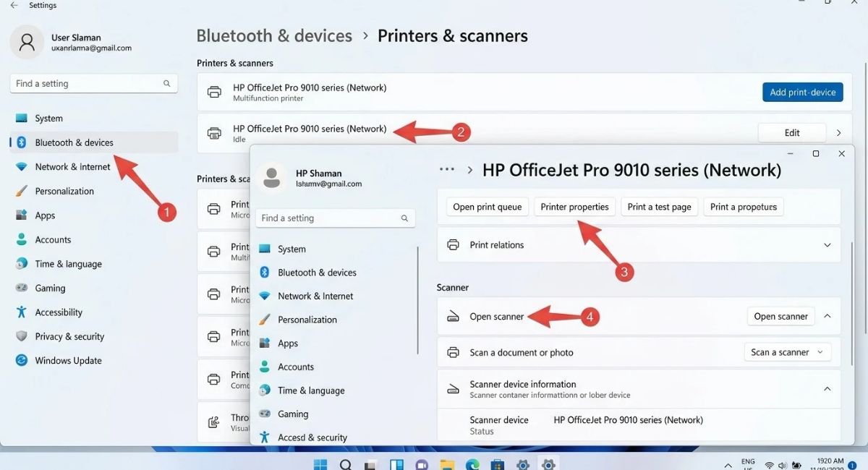
Task: Expand the breadcrumb ellipsis in front window
Action: tap(447, 170)
